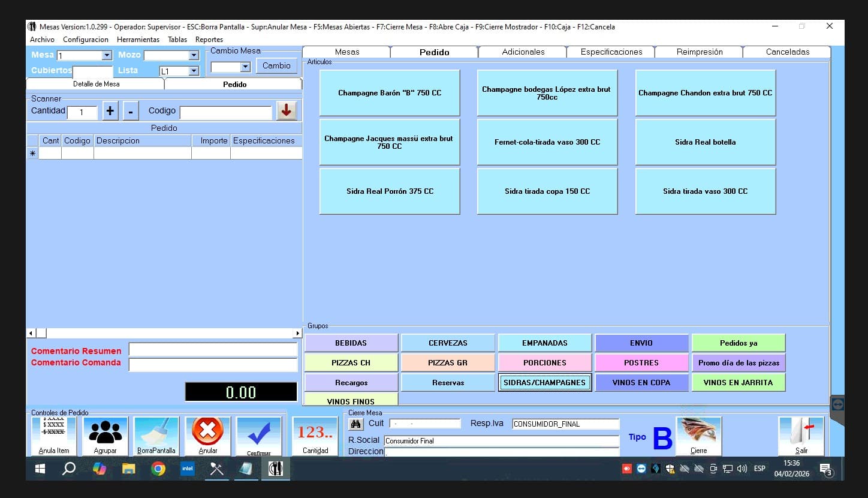868x498 pixels.
Task: Switch to the Canceladas tab
Action: (787, 52)
